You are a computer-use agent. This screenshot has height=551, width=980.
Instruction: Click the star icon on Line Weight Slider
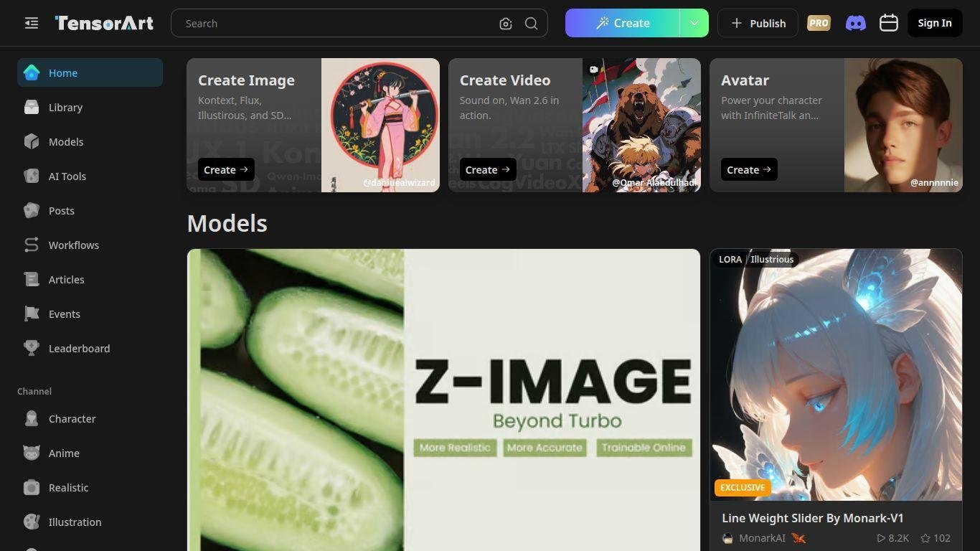pyautogui.click(x=925, y=538)
